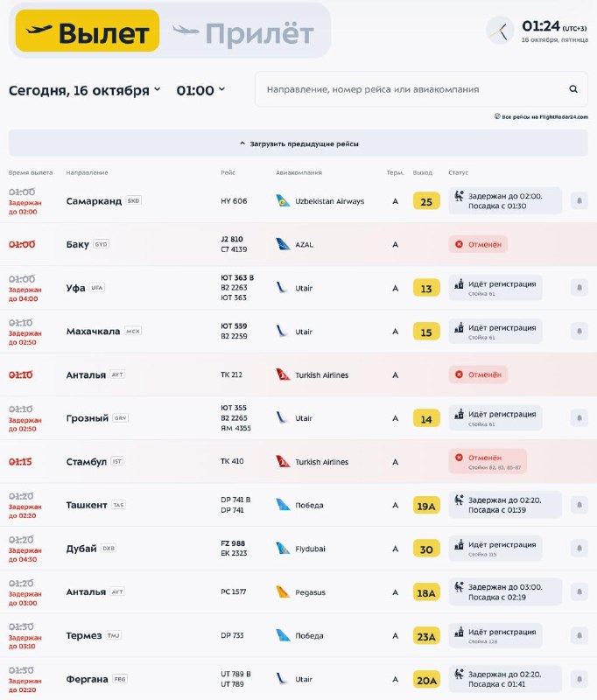
Task: Expand Загрузить предыдущие рейсы
Action: (x=298, y=143)
